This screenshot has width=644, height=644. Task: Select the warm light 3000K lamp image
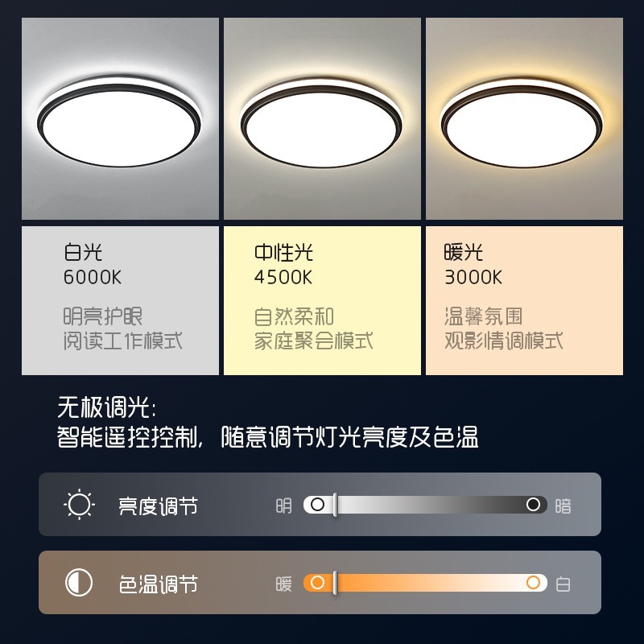(x=524, y=118)
